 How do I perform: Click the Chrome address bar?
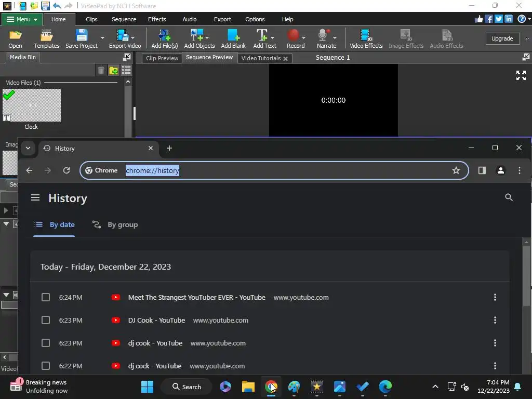[x=274, y=170]
